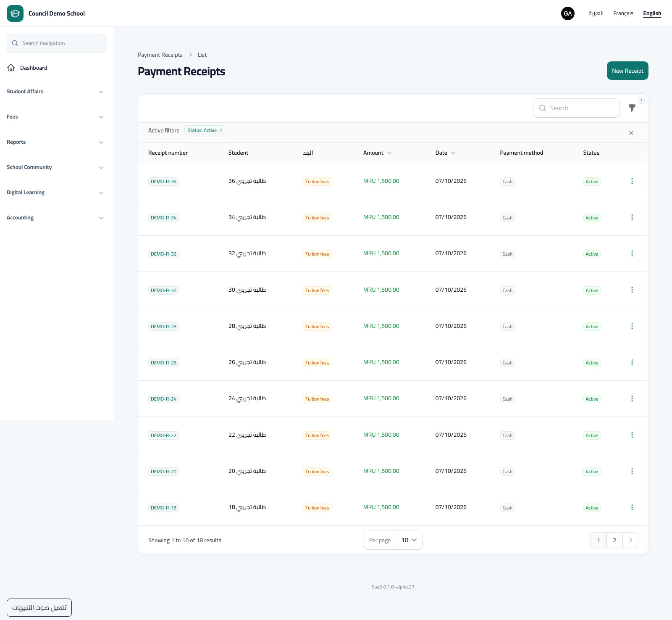Open actions menu for DEMO-R-28 row
This screenshot has height=620, width=672.
tap(632, 326)
